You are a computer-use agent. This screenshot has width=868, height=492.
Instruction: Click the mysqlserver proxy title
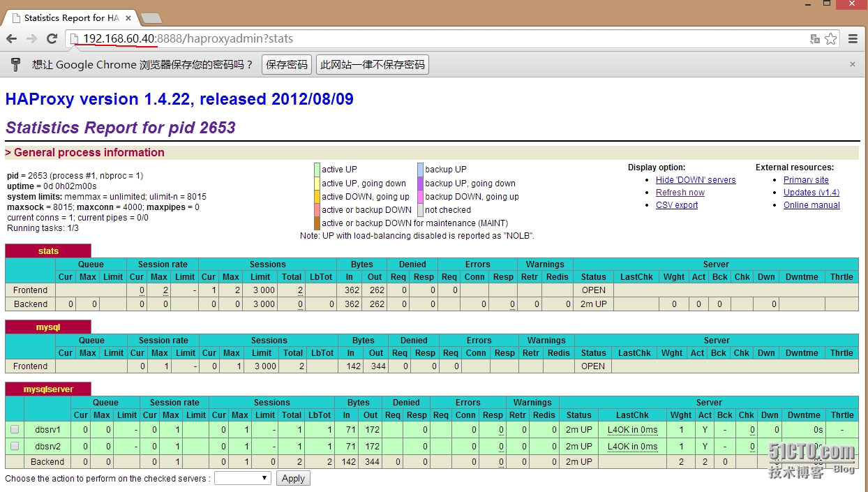(48, 389)
